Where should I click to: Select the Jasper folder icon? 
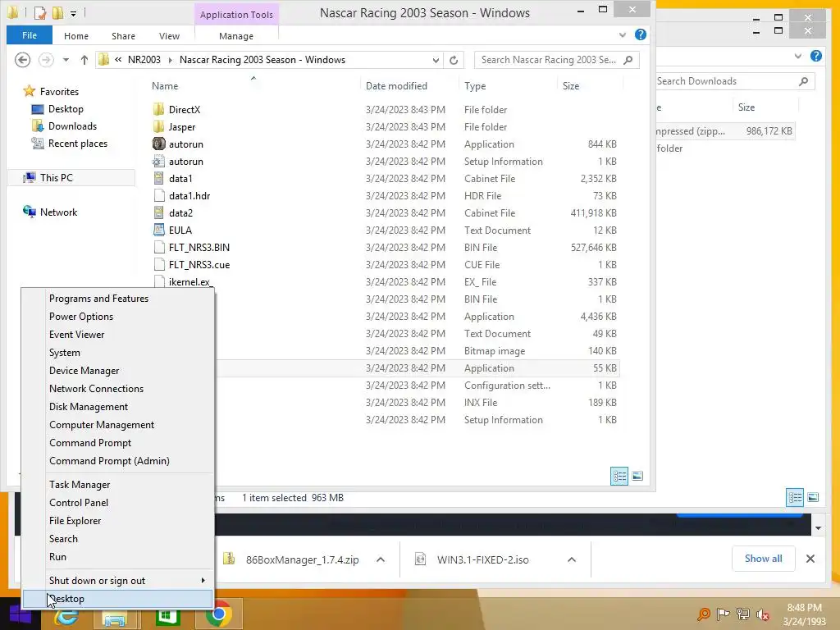click(x=158, y=127)
